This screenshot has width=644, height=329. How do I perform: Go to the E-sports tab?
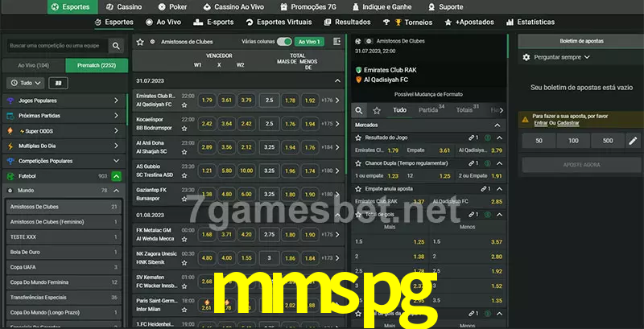(213, 23)
